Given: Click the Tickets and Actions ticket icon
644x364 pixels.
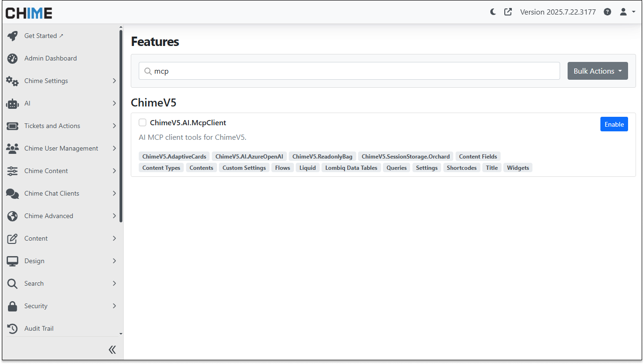Looking at the screenshot, I should 13,126.
